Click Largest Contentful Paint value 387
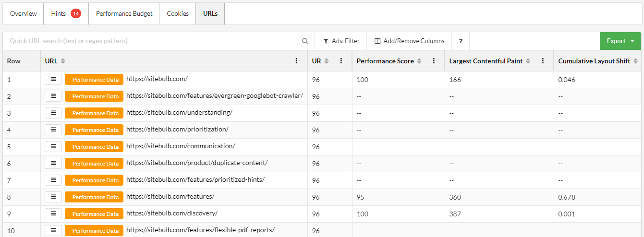Viewport: 644px width, 237px height. (x=455, y=214)
